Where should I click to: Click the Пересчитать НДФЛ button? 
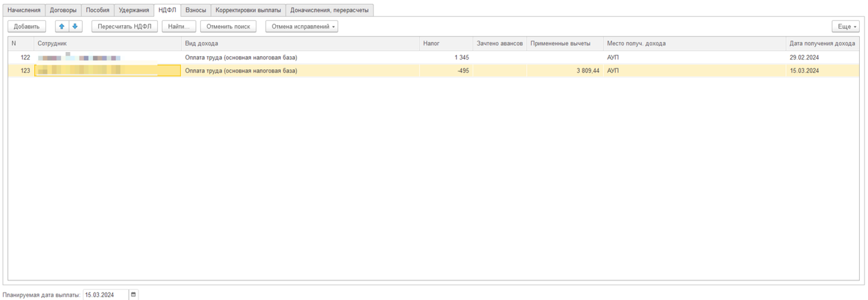pyautogui.click(x=125, y=26)
